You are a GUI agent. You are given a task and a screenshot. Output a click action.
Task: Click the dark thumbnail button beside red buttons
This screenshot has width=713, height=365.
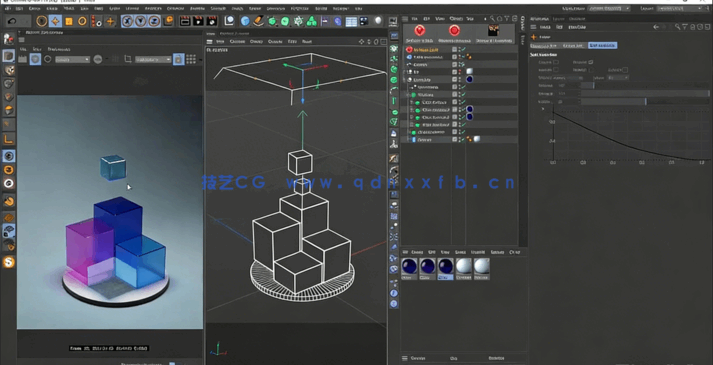[x=493, y=30]
